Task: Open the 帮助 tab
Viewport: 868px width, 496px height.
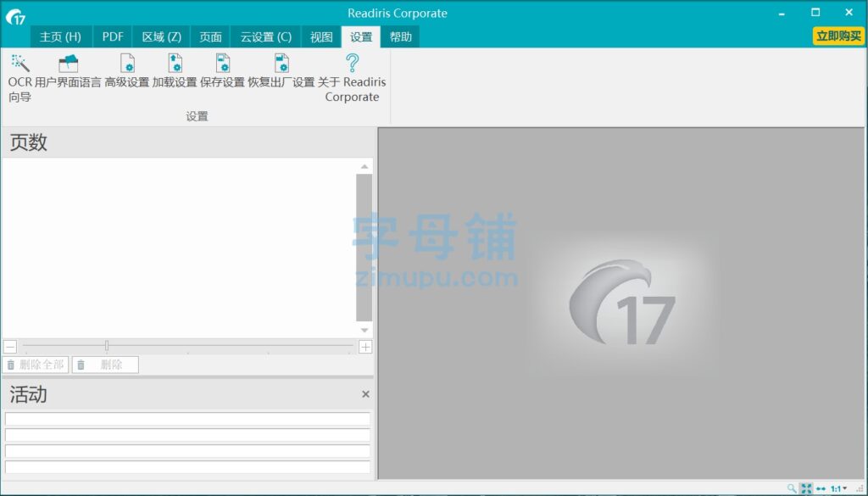Action: coord(400,37)
